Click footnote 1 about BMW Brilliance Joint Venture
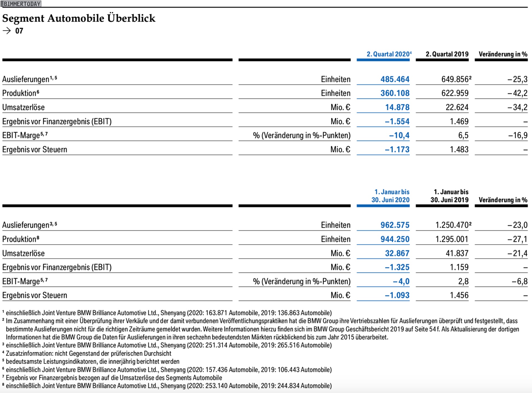532x393 pixels. [x=168, y=313]
